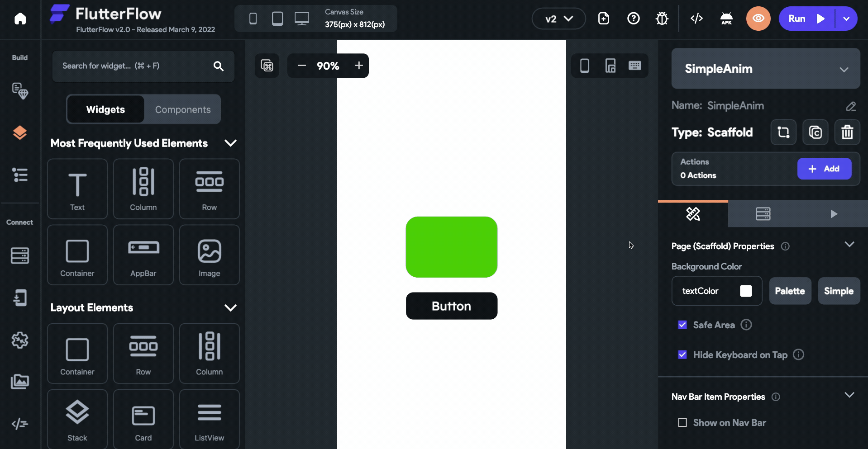868x449 pixels.
Task: Collapse Most Frequently Used Elements section
Action: (x=231, y=143)
